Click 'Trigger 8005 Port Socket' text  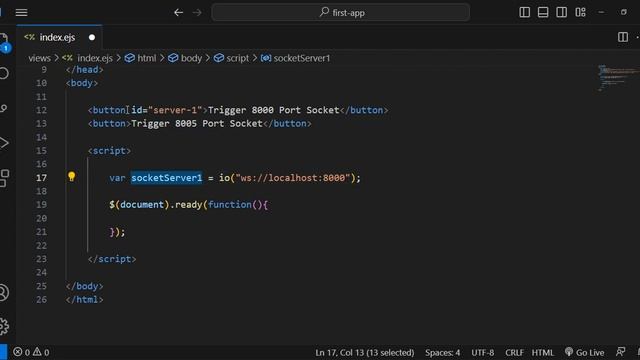click(x=197, y=124)
